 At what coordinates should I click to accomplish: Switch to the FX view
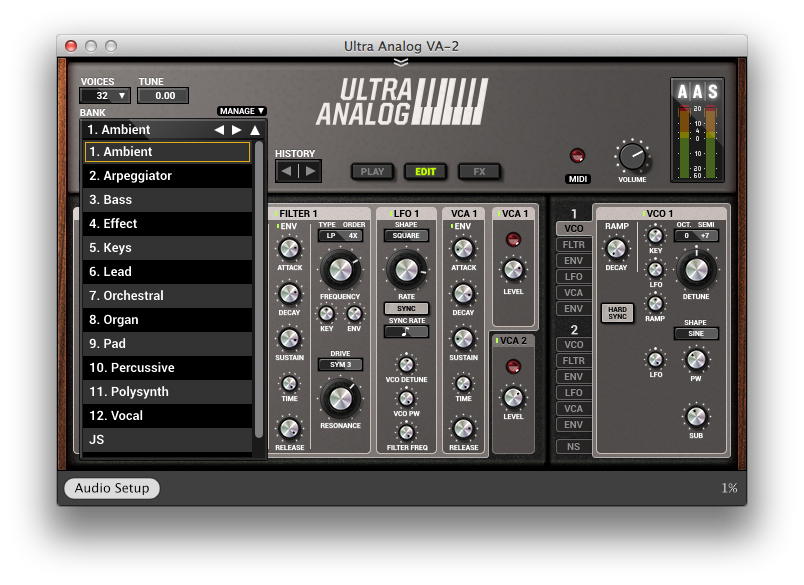[x=479, y=172]
